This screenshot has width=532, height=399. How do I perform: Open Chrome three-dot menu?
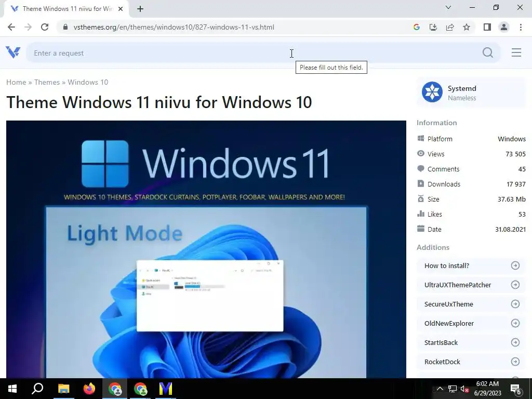tap(521, 27)
